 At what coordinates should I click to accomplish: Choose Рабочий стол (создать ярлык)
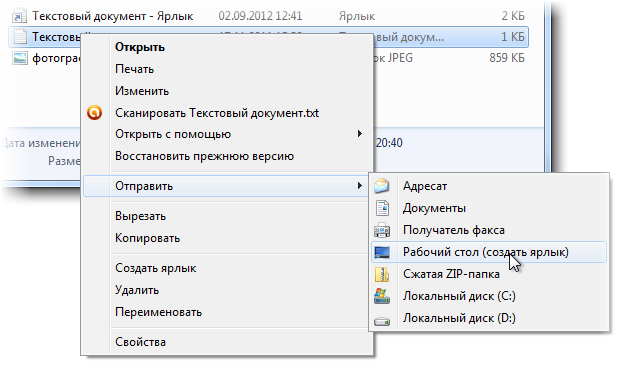pyautogui.click(x=489, y=252)
